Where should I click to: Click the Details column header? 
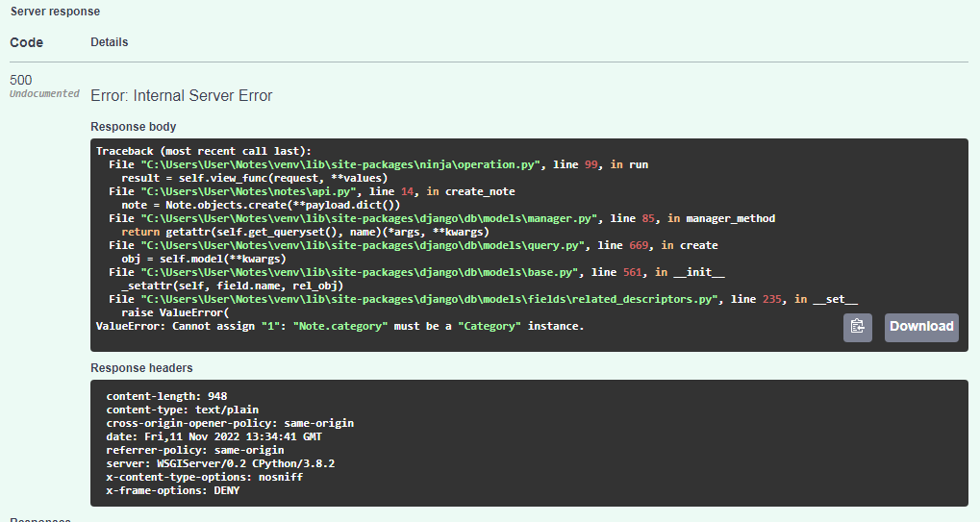coord(110,42)
